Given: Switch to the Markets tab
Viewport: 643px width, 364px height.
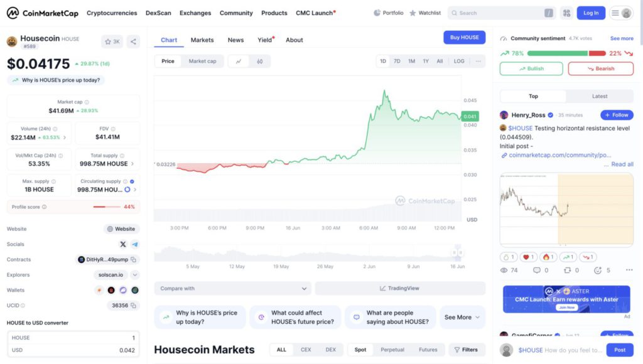Looking at the screenshot, I should pos(202,40).
